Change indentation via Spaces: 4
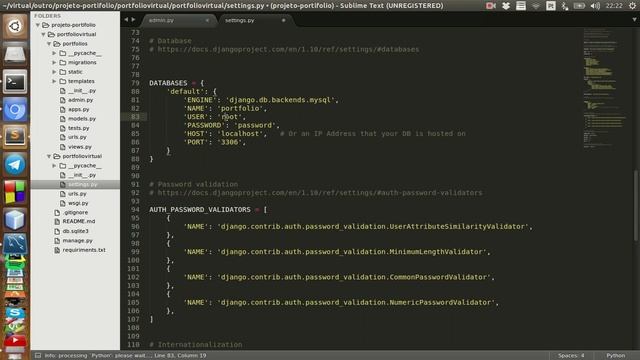 [571, 356]
